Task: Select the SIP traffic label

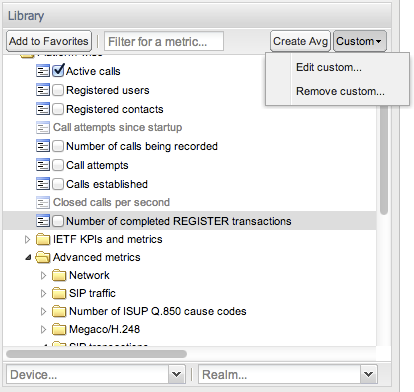Action: 92,293
